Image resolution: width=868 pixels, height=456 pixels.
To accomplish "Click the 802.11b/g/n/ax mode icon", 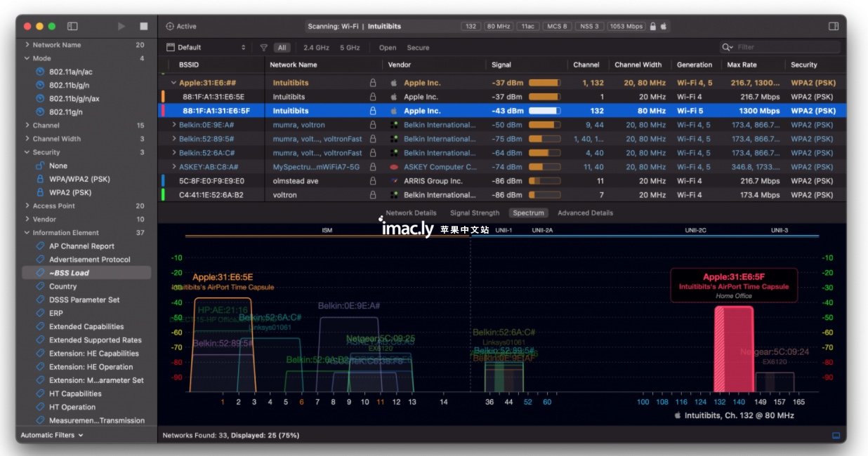I will [x=40, y=98].
